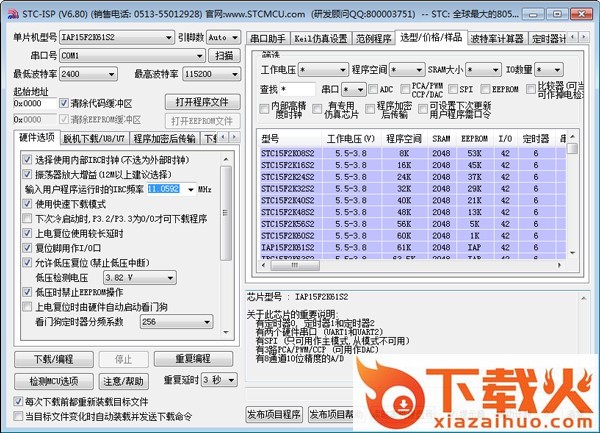600x433 pixels.
Task: Click left arrow of hardware options tab strip
Action: [223, 137]
